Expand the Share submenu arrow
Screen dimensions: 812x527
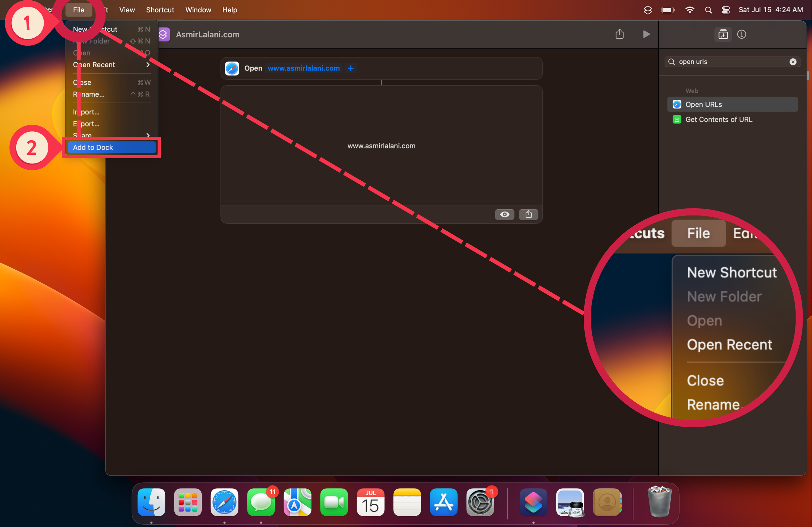tap(148, 135)
